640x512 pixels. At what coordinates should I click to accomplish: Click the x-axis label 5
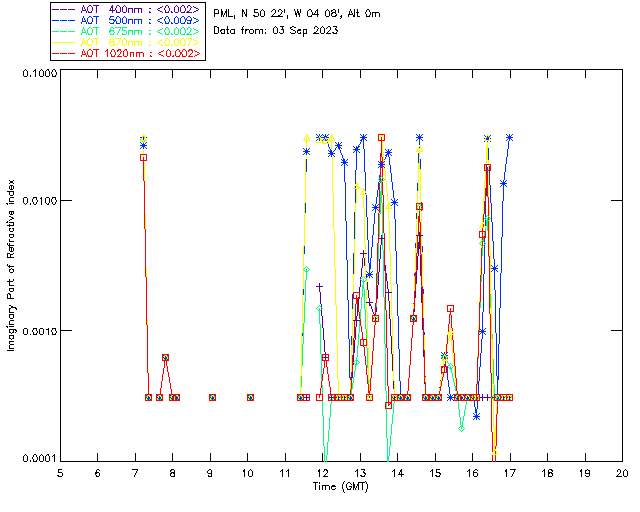[x=60, y=473]
